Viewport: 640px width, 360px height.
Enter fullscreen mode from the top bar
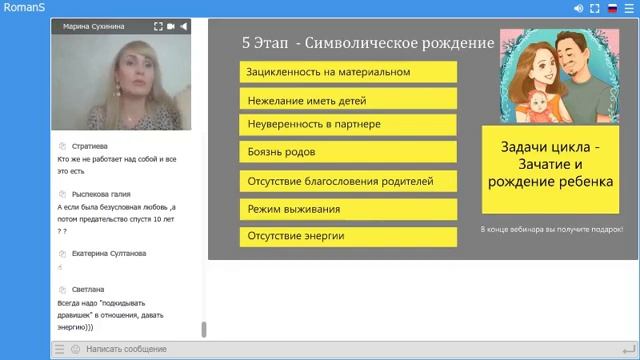(x=595, y=8)
